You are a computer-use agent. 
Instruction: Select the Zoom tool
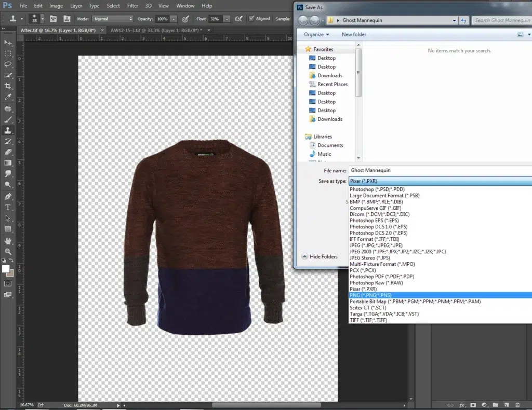tap(8, 252)
